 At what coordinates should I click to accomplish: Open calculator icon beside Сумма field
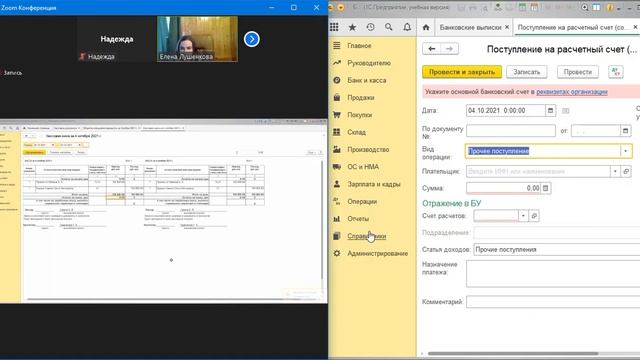tap(546, 188)
